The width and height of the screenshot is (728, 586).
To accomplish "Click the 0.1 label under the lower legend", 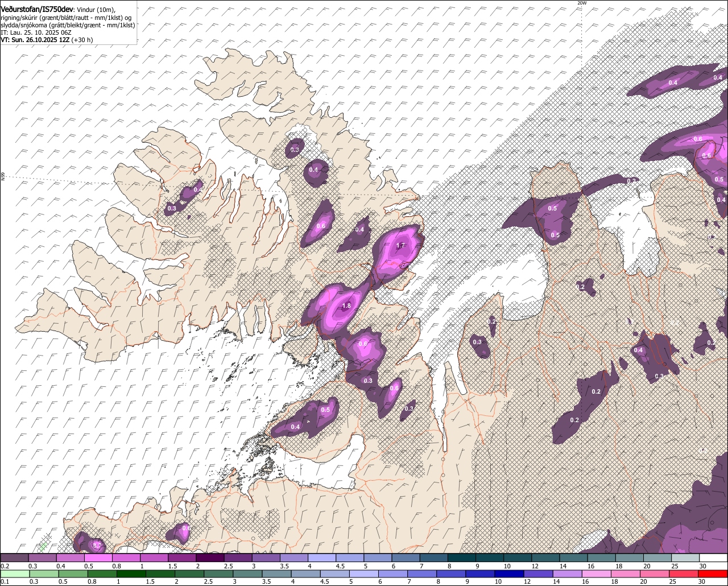I will pyautogui.click(x=5, y=581).
